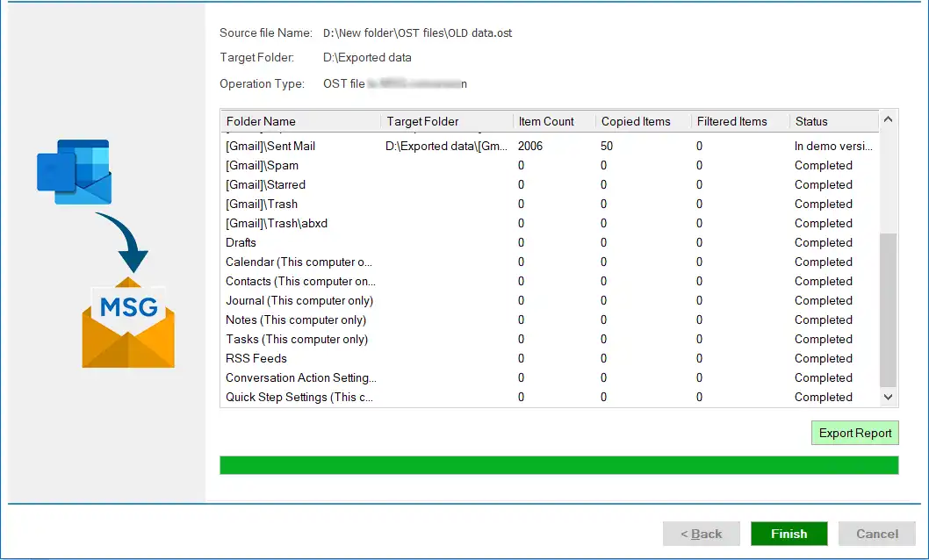The image size is (929, 560).
Task: Click Completed status for Drafts row
Action: [x=824, y=243]
